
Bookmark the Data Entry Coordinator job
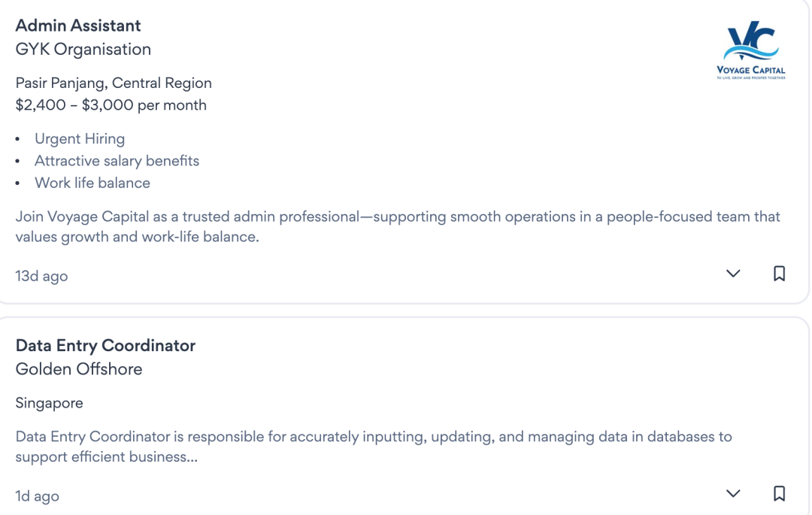(x=779, y=494)
